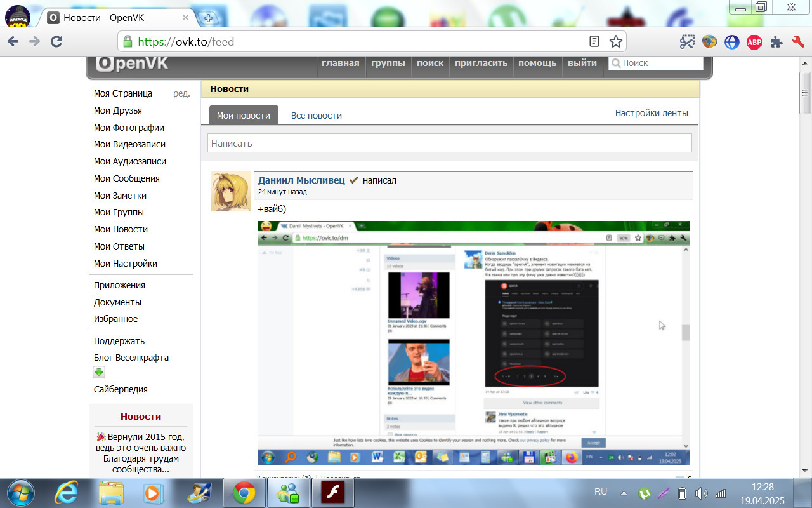This screenshot has height=508, width=812.
Task: Open поиск in the header menu
Action: 430,63
